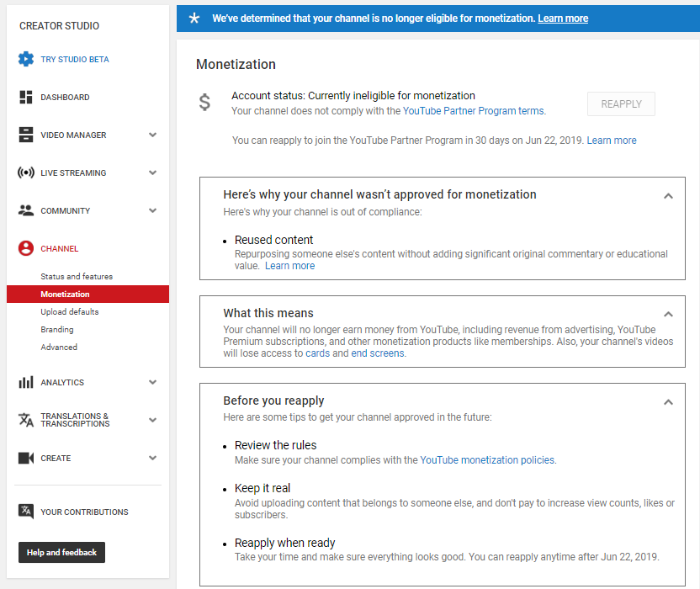
Task: Click the 'Before you reapply' heading text
Action: 273,401
